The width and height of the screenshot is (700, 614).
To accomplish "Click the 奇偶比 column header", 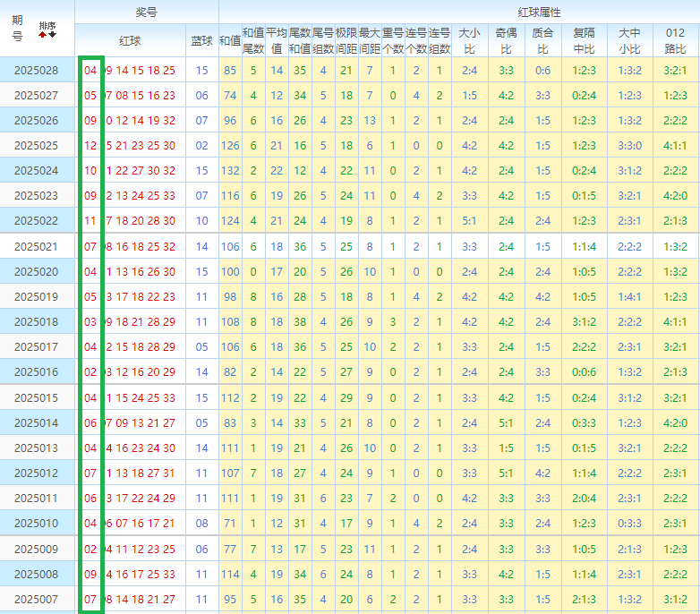I will point(506,40).
